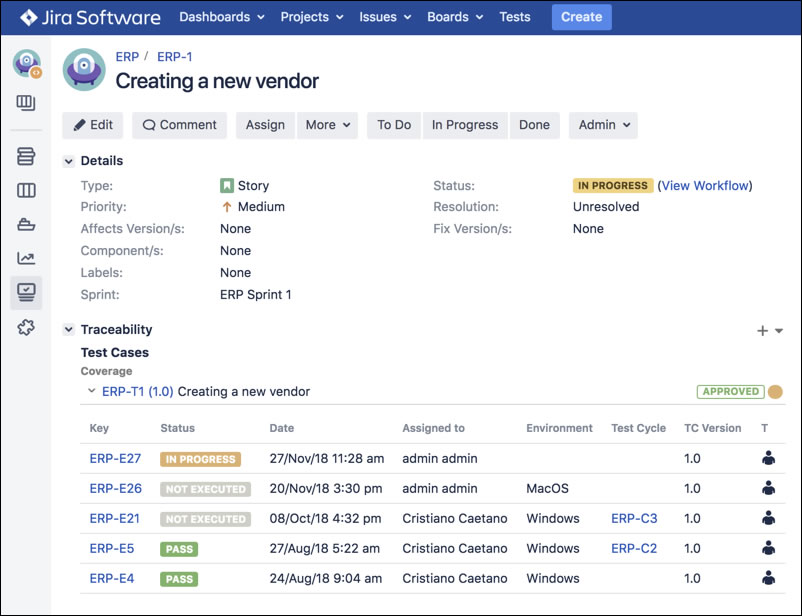The image size is (802, 616).
Task: Collapse the Traceability section
Action: [69, 330]
